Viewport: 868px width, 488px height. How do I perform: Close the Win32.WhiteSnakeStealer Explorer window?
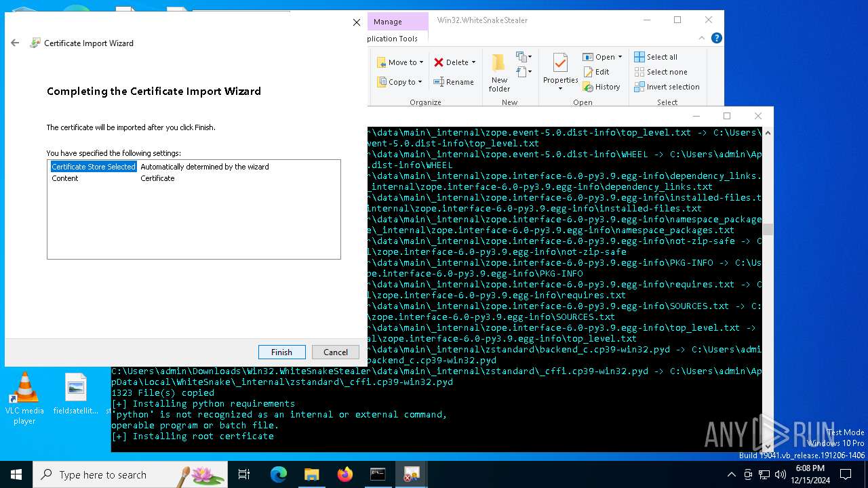(709, 20)
